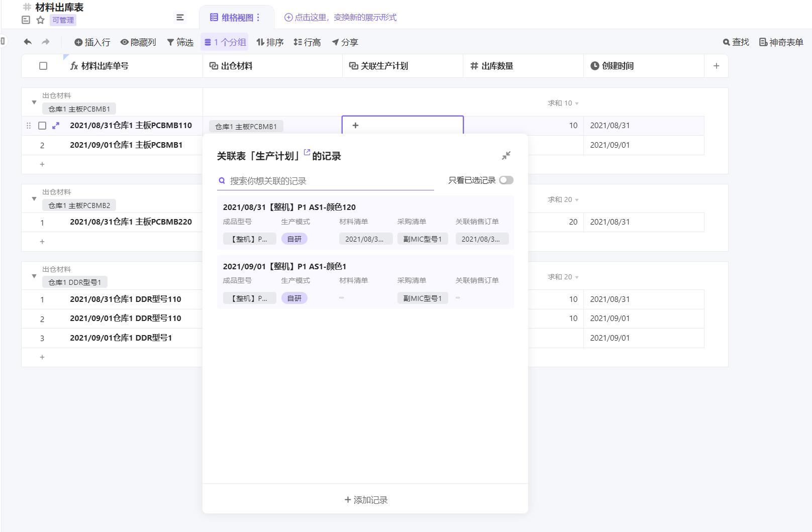Viewport: 812px width, 532px height.
Task: Collapse the 仓库1 DDR型号1 group
Action: [x=34, y=276]
